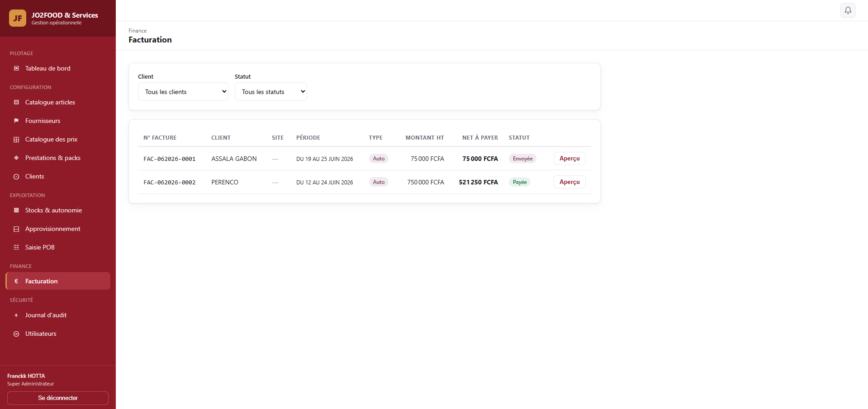Open Catalogue des prix
Screen dimensions: 868x409
click(x=58, y=139)
